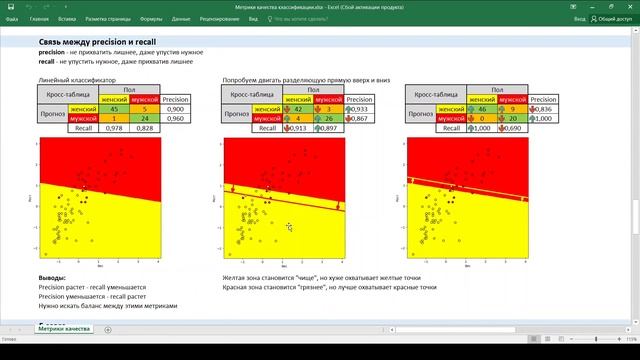Image resolution: width=640 pixels, height=360 pixels.
Task: Select the 'Красная зона становится "грязнее"' text cell
Action: (x=329, y=287)
